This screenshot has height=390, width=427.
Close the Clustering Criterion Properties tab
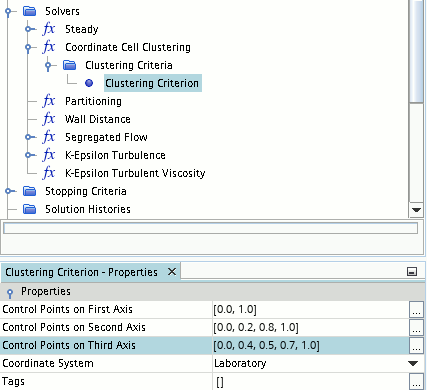pos(172,272)
